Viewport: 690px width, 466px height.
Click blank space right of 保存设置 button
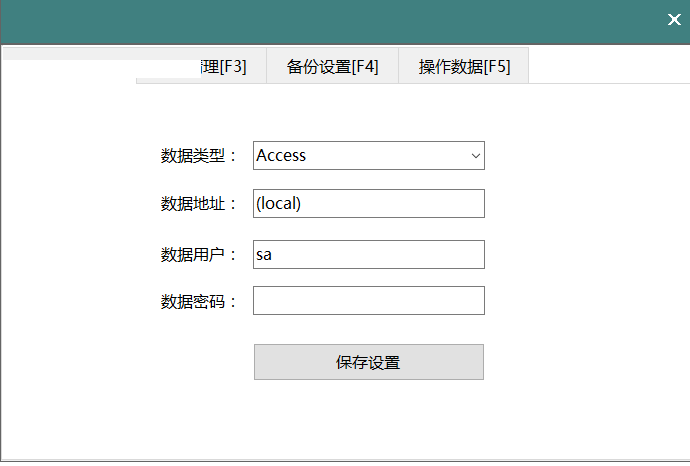580,362
